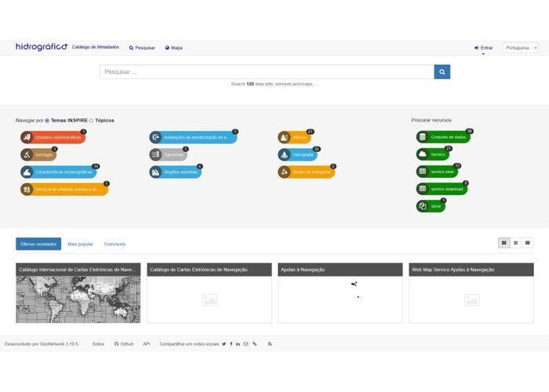Click the magnifier search button
Viewport: 549px width, 392px height.
coord(442,72)
